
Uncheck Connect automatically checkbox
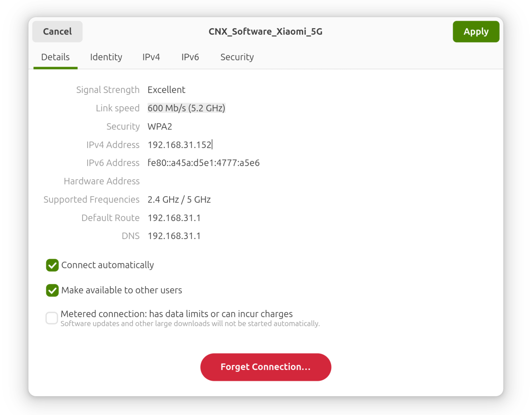pyautogui.click(x=52, y=265)
